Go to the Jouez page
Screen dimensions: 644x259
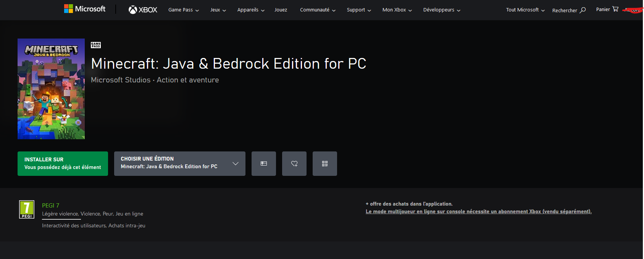pyautogui.click(x=281, y=10)
